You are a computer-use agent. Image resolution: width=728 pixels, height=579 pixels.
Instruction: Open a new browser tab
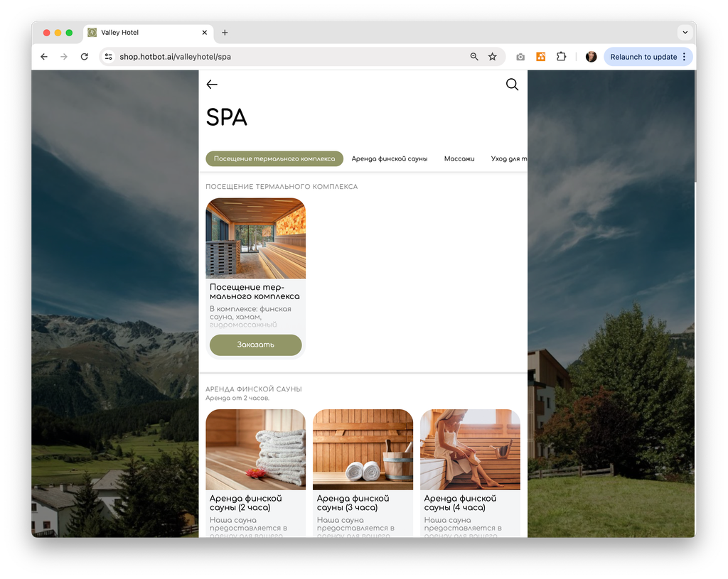point(225,33)
